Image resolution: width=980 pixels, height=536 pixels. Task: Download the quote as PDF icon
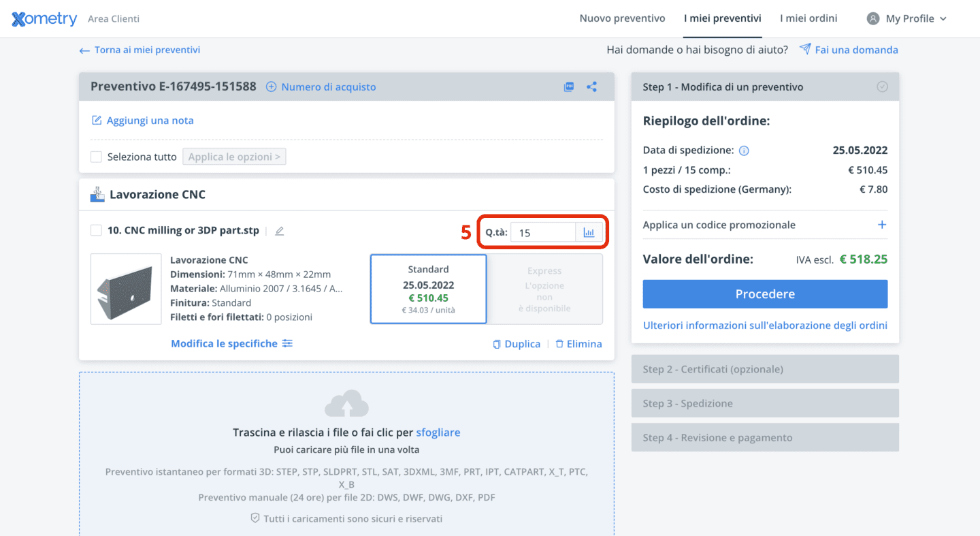tap(569, 86)
